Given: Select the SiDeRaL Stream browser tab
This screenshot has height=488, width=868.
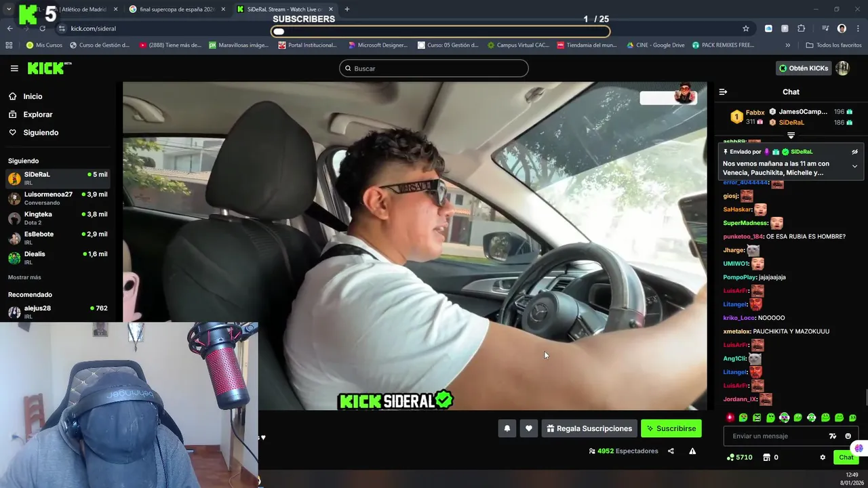Looking at the screenshot, I should click(x=285, y=9).
